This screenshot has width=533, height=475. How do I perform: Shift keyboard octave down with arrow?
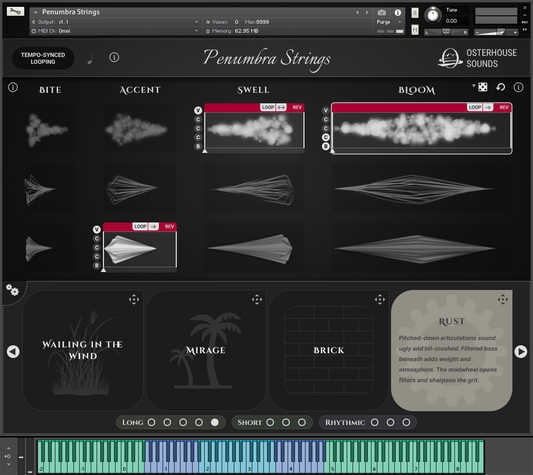(x=8, y=464)
